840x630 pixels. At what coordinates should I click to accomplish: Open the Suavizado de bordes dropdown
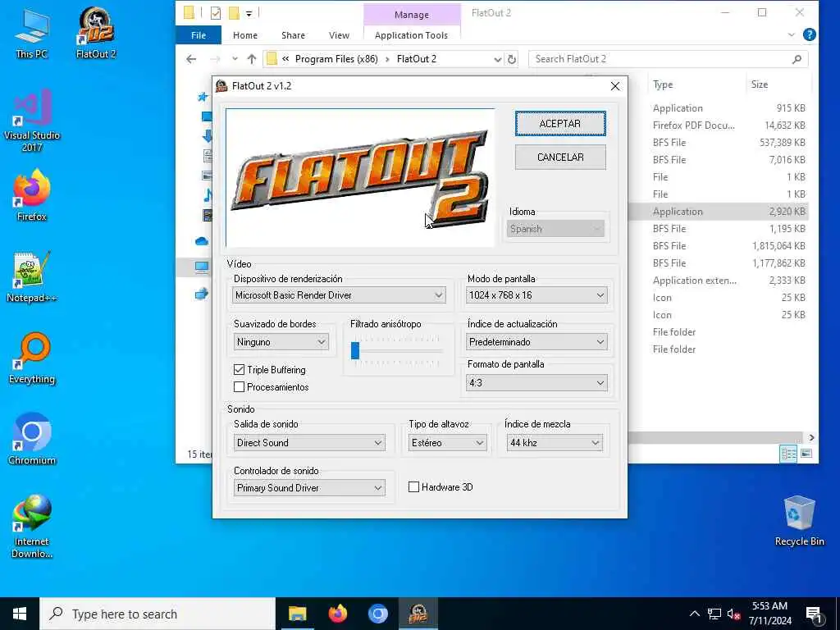click(x=281, y=342)
